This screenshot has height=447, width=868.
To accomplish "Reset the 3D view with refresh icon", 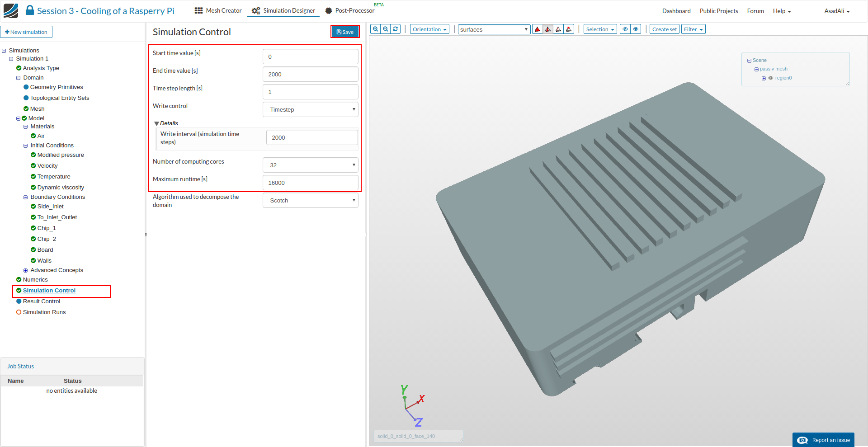I will tap(396, 29).
